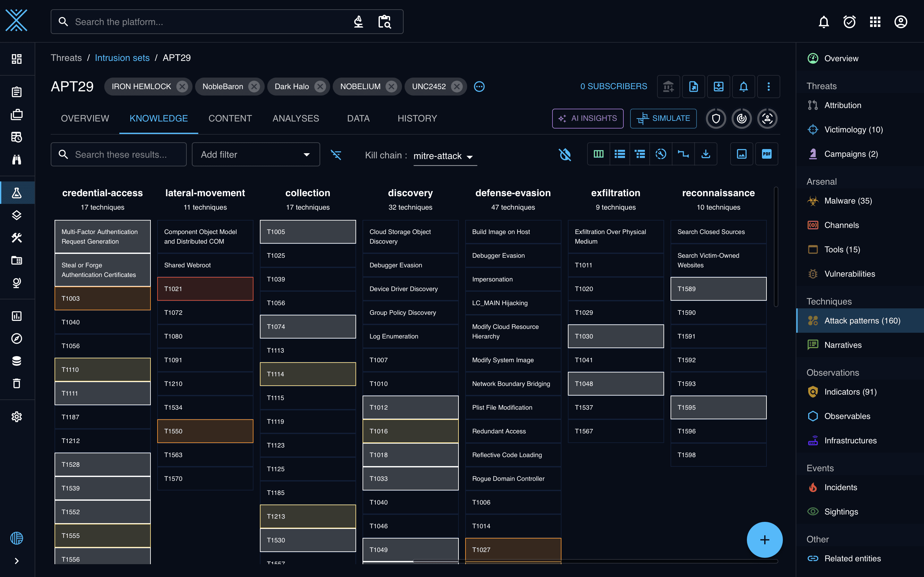This screenshot has width=924, height=577.
Task: Follow the Intrusion sets breadcrumb link
Action: (x=122, y=58)
